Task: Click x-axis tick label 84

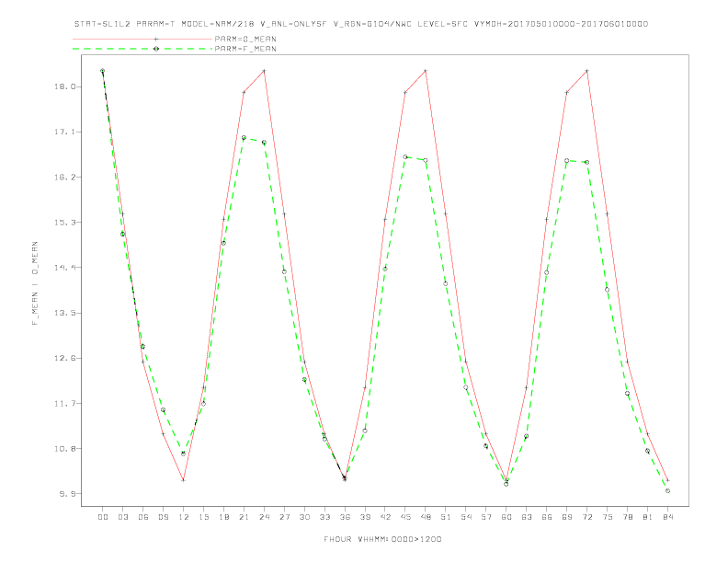Action: point(668,517)
